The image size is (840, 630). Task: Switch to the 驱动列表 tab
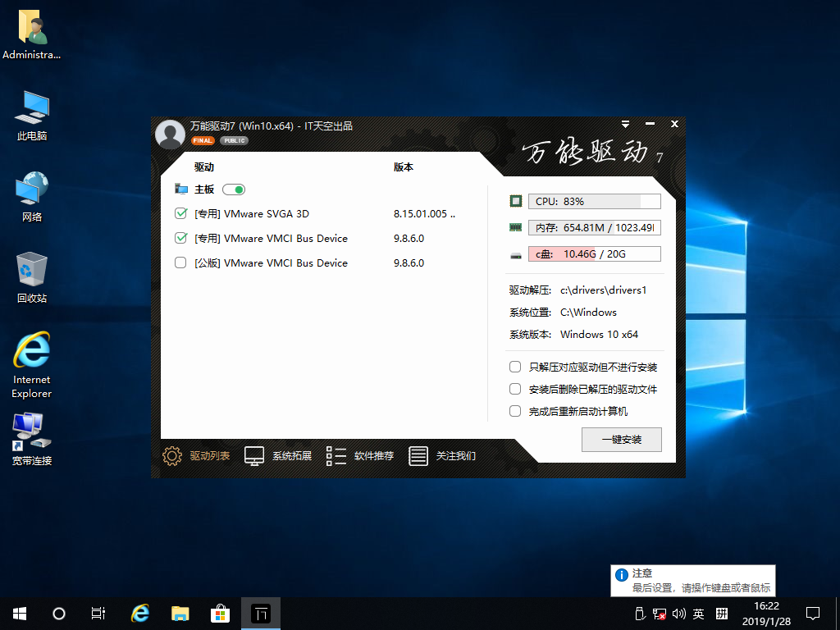click(209, 456)
